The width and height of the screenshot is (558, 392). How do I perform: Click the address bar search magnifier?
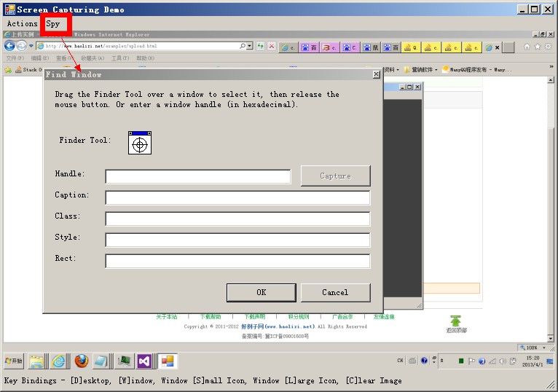coord(243,46)
